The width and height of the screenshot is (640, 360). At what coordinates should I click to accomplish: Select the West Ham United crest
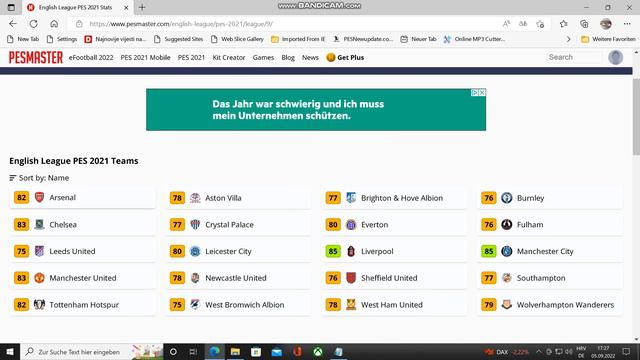click(x=351, y=304)
